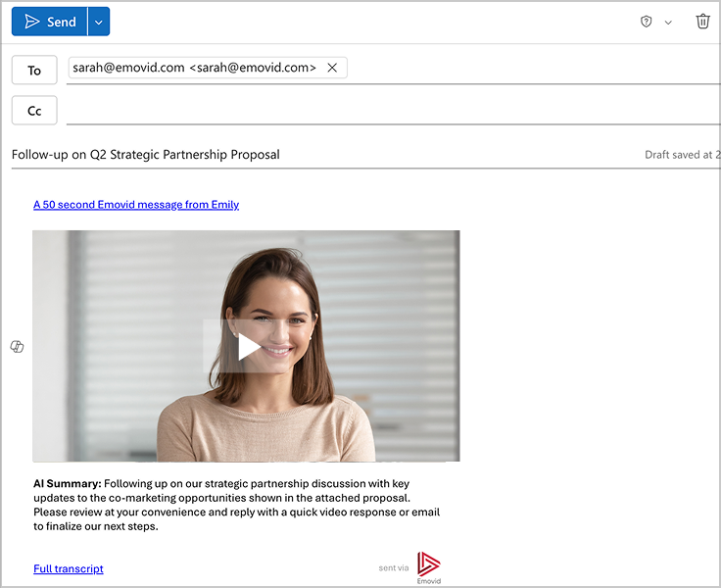The width and height of the screenshot is (721, 588).
Task: Click inside the AI Summary paragraph text
Action: (x=235, y=505)
